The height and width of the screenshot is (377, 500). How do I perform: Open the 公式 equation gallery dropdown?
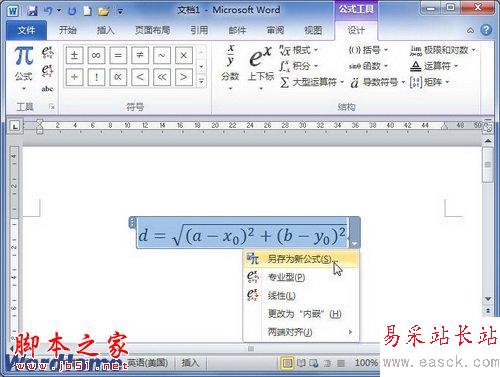coord(23,69)
